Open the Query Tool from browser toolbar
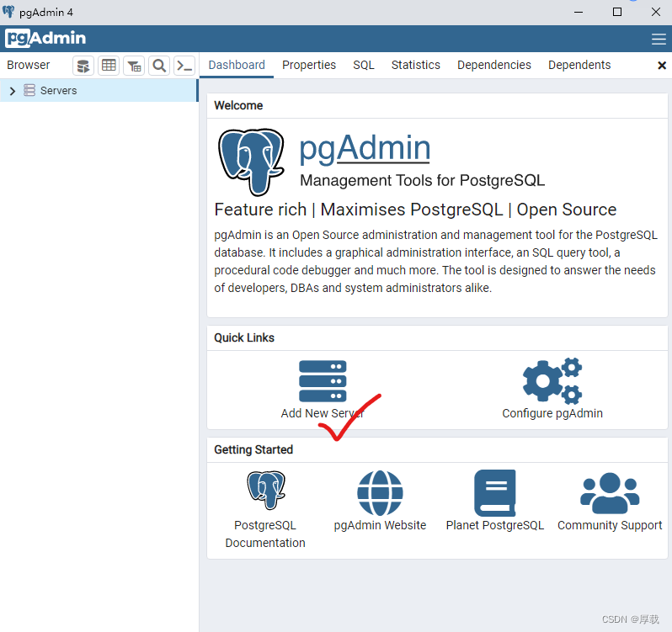Viewport: 672px width, 632px height. 83,66
